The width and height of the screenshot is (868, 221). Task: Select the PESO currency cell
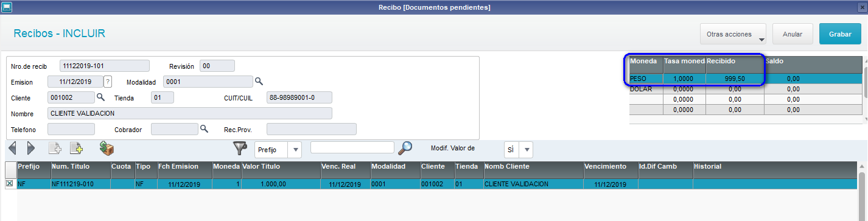point(646,79)
